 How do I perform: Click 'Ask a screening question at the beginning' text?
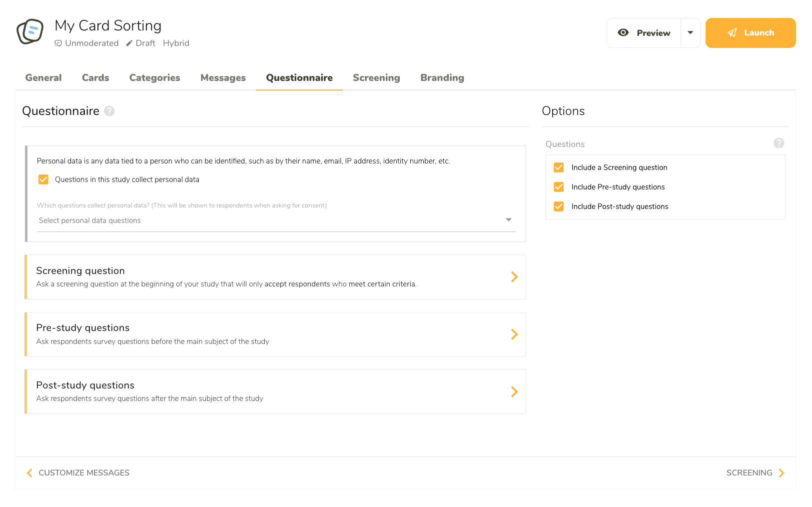coord(226,284)
